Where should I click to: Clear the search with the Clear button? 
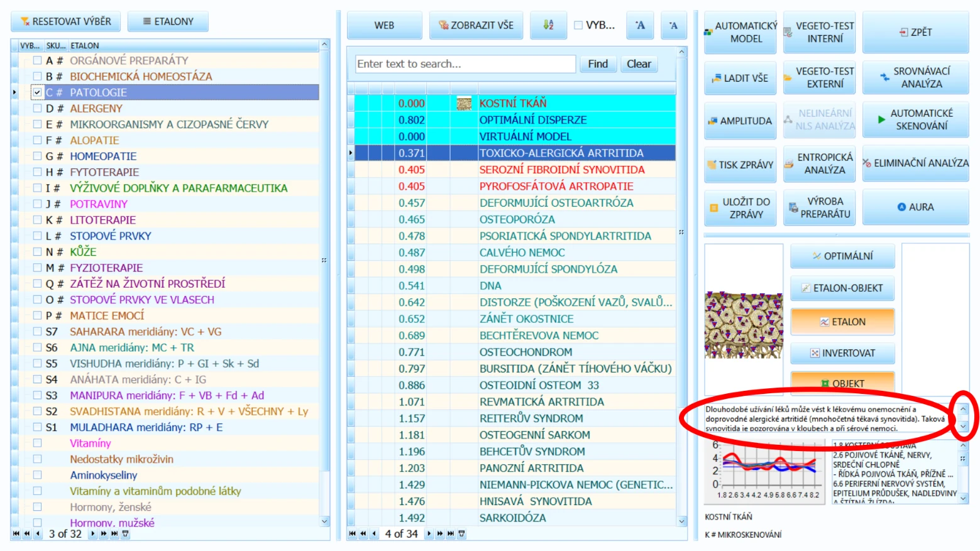[x=639, y=64]
